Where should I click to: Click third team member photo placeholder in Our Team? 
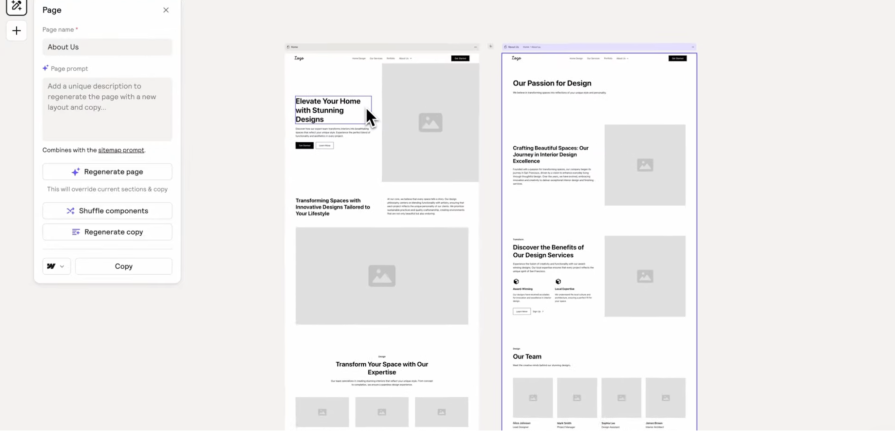pos(621,398)
